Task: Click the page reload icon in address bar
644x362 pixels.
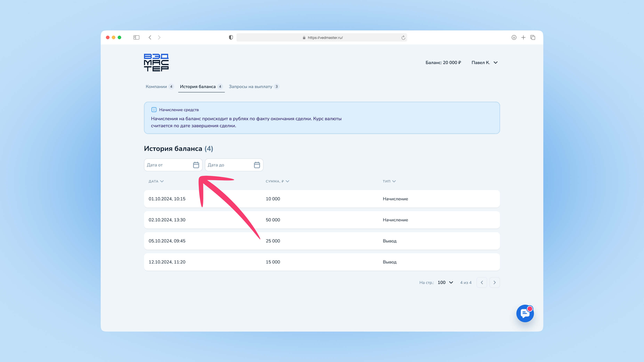Action: (403, 38)
